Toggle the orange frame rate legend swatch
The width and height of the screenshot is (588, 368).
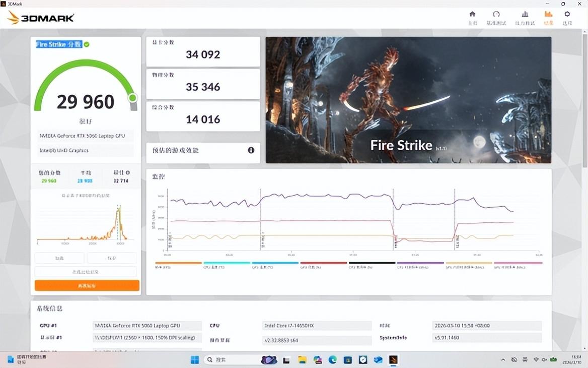pos(178,263)
